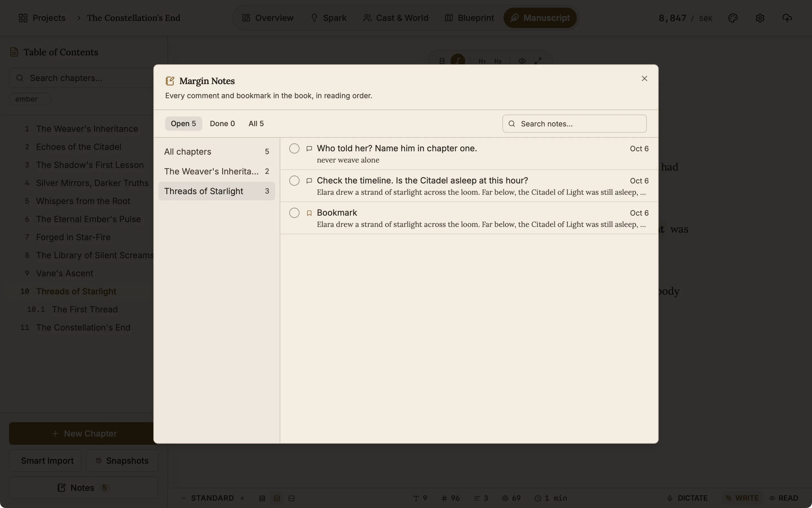This screenshot has width=812, height=508.
Task: Click comment icon on 'Who told her?' note
Action: click(x=309, y=148)
